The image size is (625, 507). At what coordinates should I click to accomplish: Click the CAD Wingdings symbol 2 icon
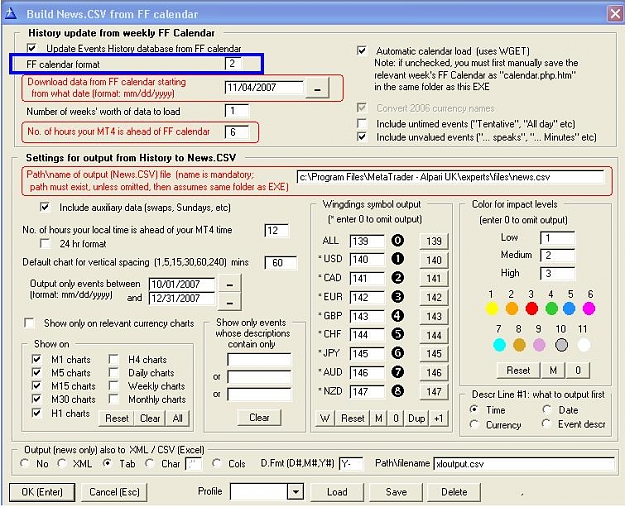click(397, 278)
